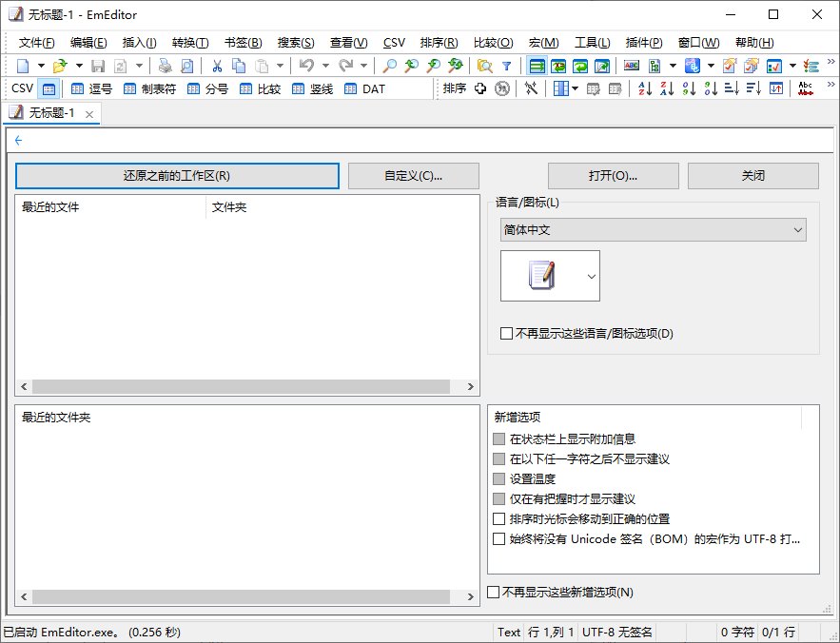Click the blue back arrow
The image size is (840, 643).
tap(19, 141)
